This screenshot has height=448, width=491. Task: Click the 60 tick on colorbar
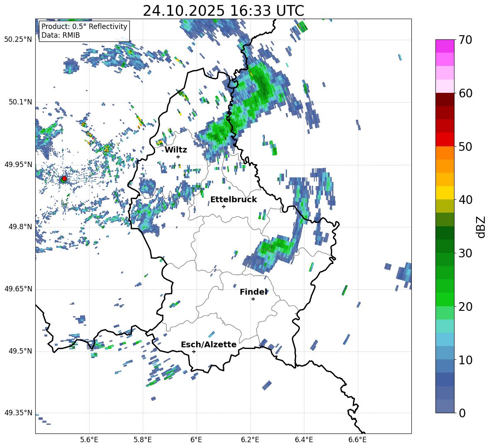pos(465,93)
